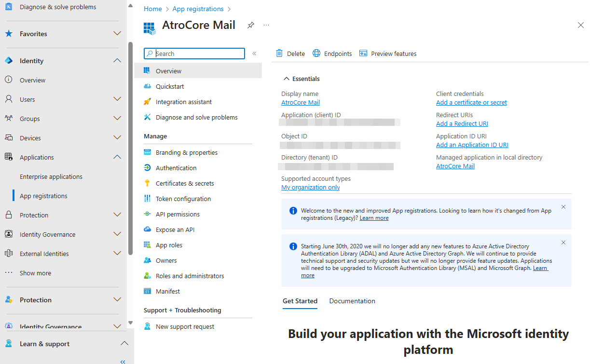This screenshot has width=590, height=364.
Task: Click inside the Search field
Action: pyautogui.click(x=194, y=53)
